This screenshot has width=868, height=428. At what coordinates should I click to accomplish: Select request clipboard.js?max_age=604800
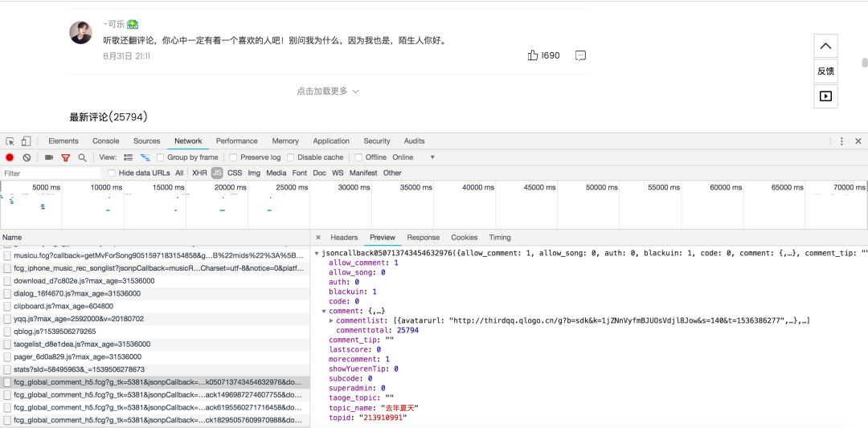pos(155,306)
